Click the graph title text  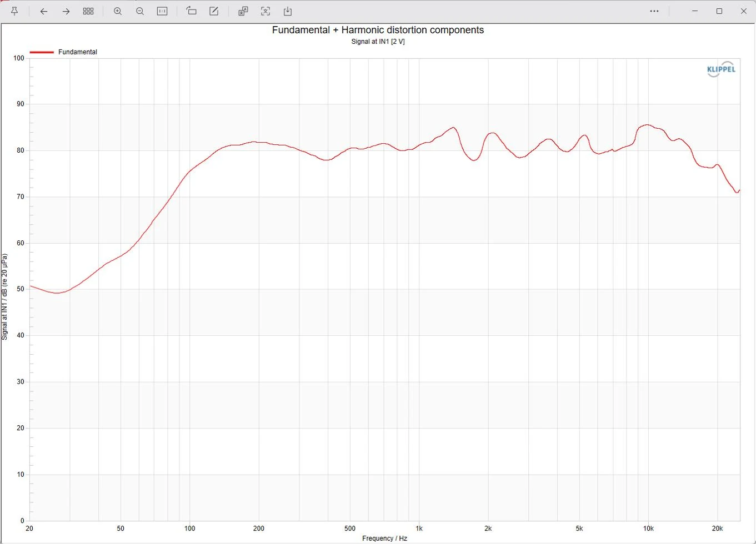[x=378, y=30]
